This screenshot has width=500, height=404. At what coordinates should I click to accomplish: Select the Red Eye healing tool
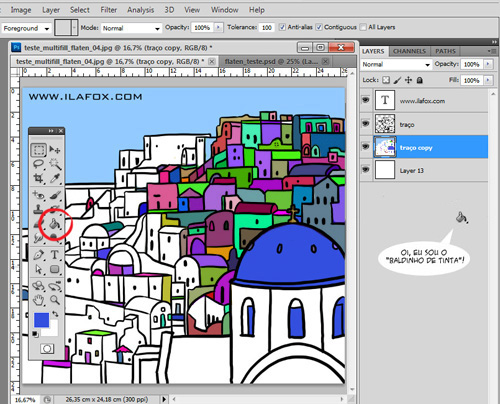(x=39, y=195)
